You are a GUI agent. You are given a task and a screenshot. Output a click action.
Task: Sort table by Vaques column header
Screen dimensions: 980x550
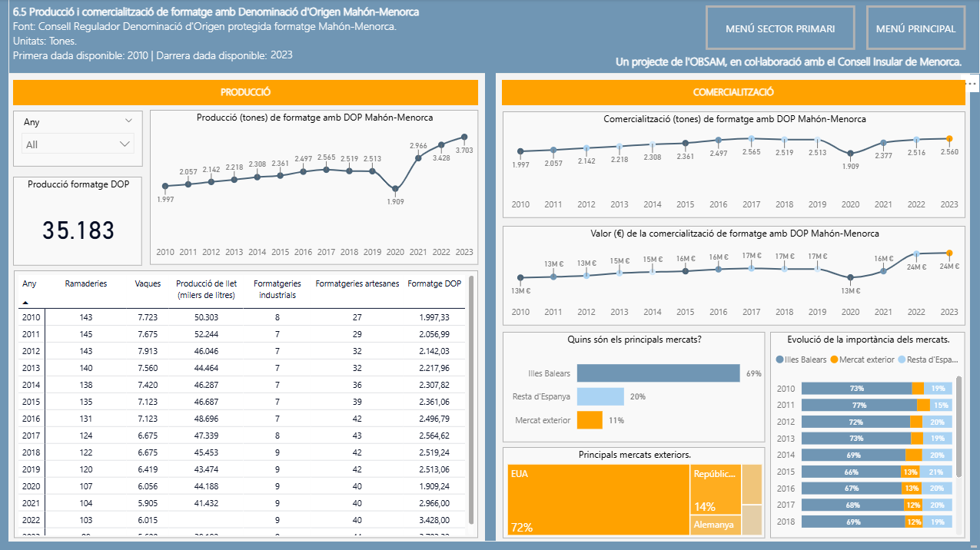(x=148, y=283)
